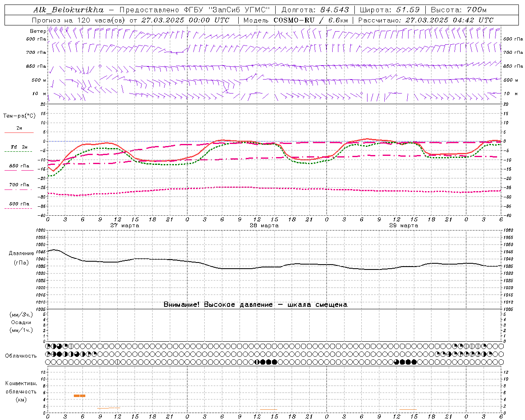The width and height of the screenshot is (525, 420).
Task: Click the station title Alk_Belokurikha
Action: point(68,10)
